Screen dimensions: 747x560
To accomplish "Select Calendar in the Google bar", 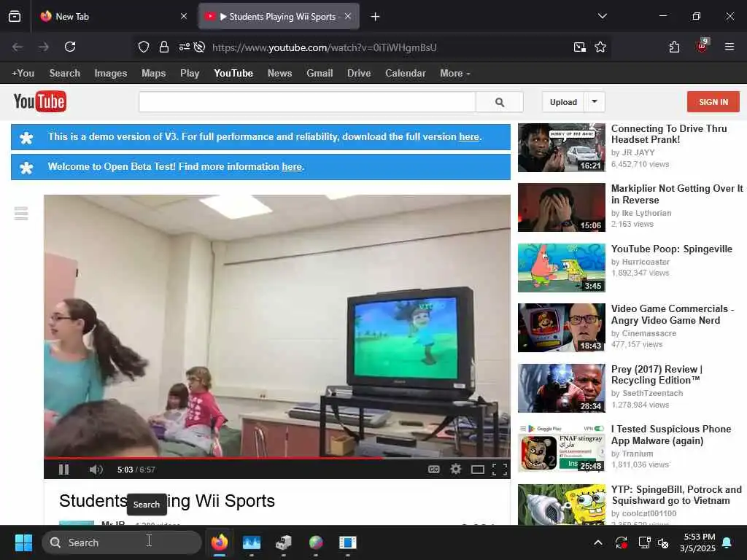I will pyautogui.click(x=406, y=74).
